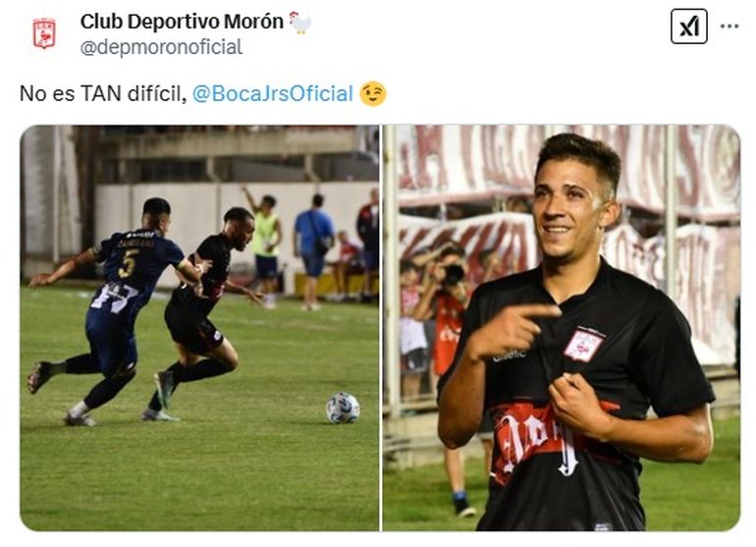Click the winking face emoji in the tweet
The height and width of the screenshot is (547, 756).
[373, 93]
